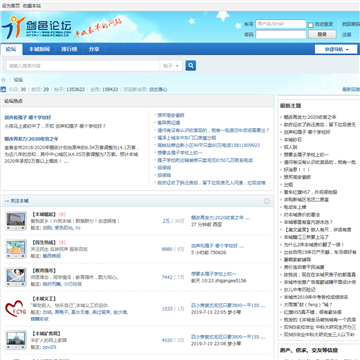Screen dimensions: 360x360
Task: Open the 排行榜 navigation tab
Action: (x=69, y=49)
